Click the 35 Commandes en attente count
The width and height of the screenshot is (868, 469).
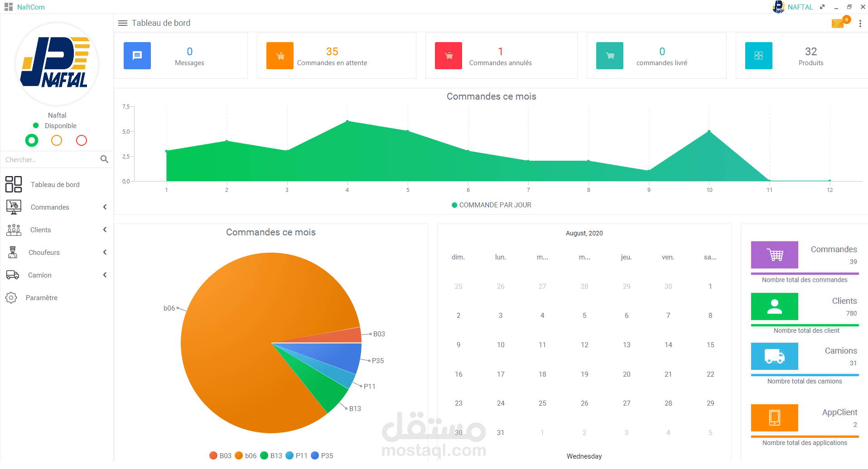pos(332,52)
